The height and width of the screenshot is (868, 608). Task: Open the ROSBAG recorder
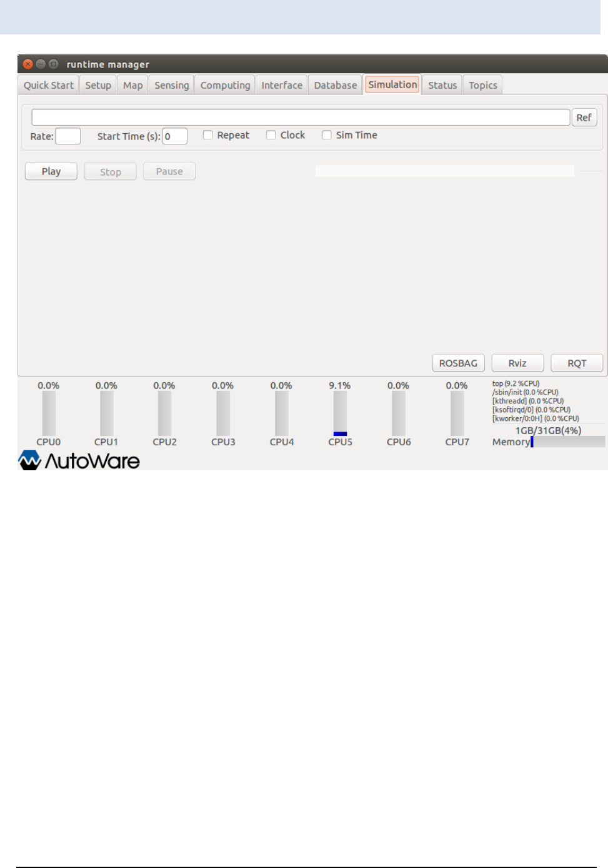(458, 363)
